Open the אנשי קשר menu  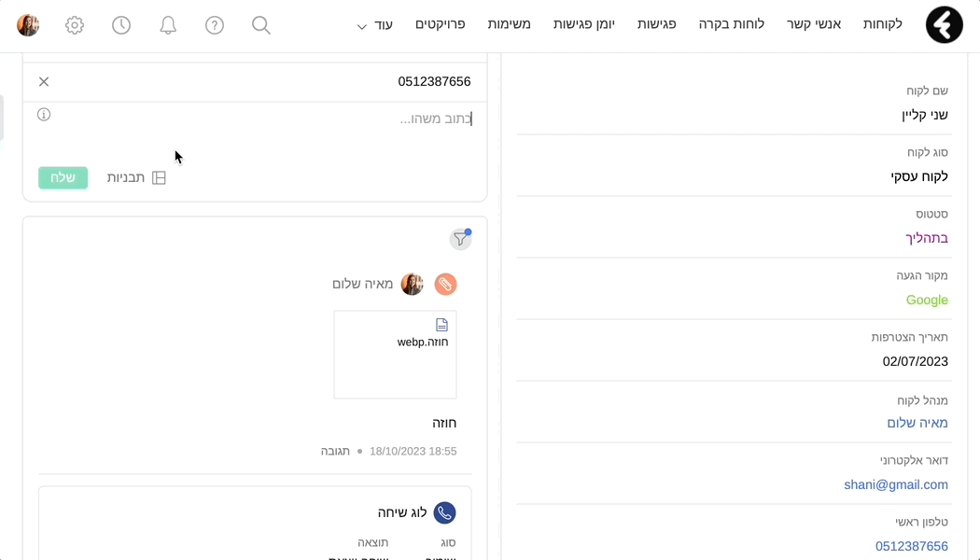click(814, 24)
